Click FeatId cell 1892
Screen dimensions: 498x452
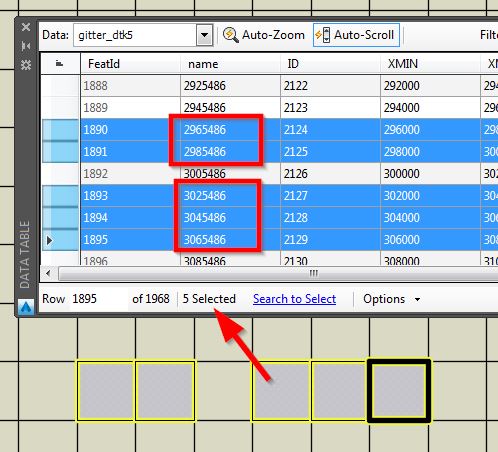(130, 174)
